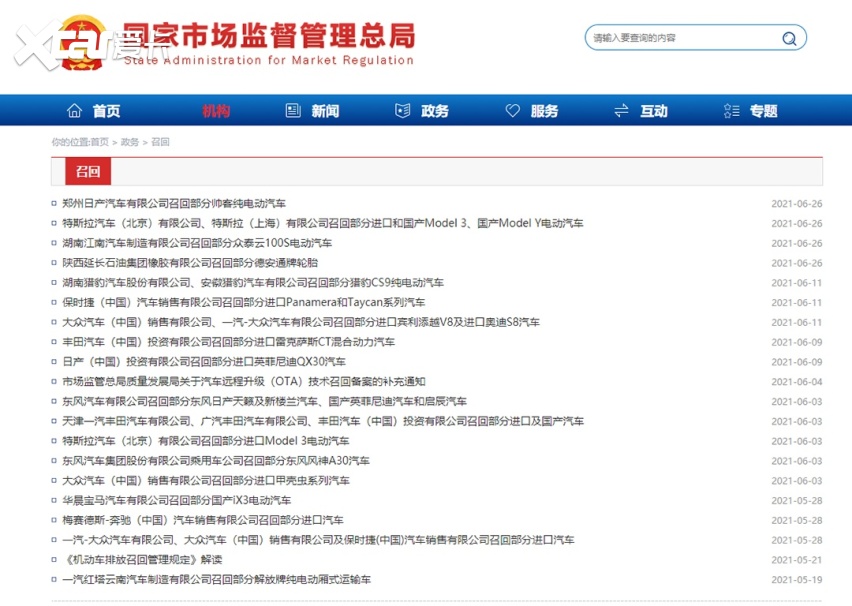Click the national emblem logo
Image resolution: width=852 pixels, height=606 pixels.
point(78,42)
